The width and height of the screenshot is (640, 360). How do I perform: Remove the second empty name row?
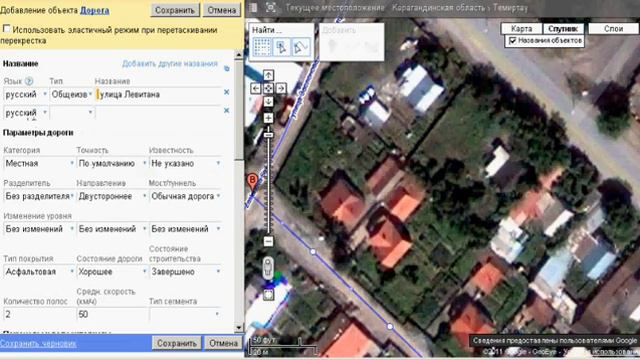point(227,111)
